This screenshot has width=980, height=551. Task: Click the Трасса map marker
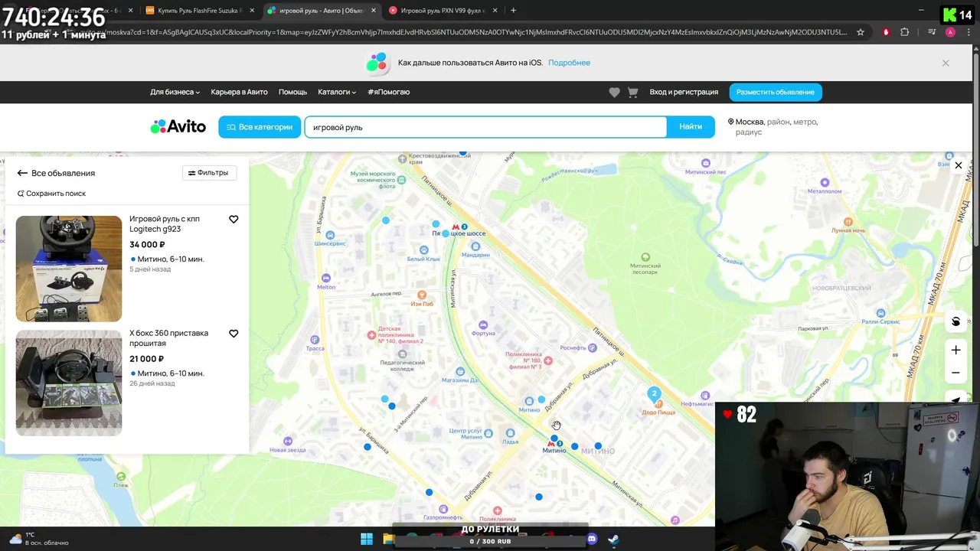pyautogui.click(x=315, y=339)
